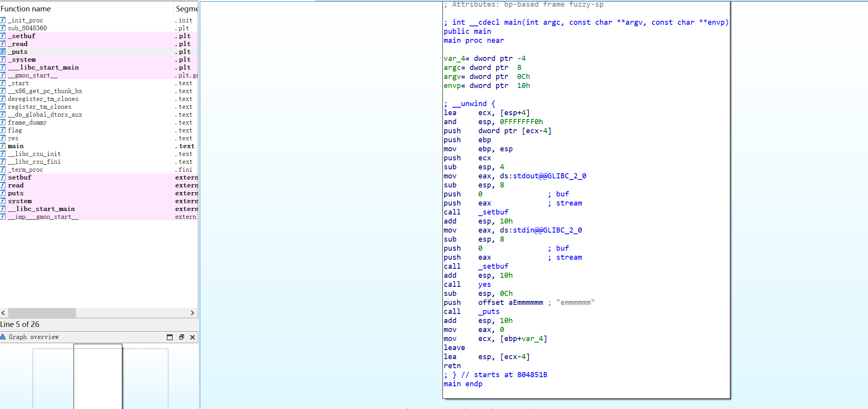This screenshot has height=409, width=868.
Task: Select _puts in the functions list
Action: coord(99,51)
